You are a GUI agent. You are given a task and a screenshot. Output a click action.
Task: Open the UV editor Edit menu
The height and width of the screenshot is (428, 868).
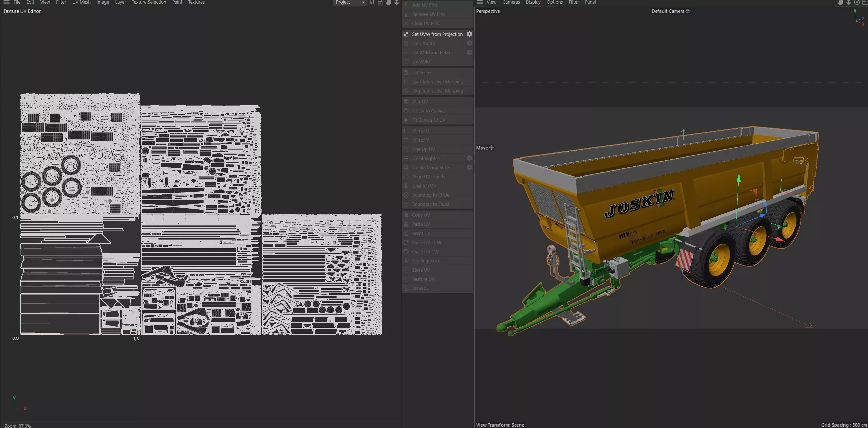click(30, 2)
